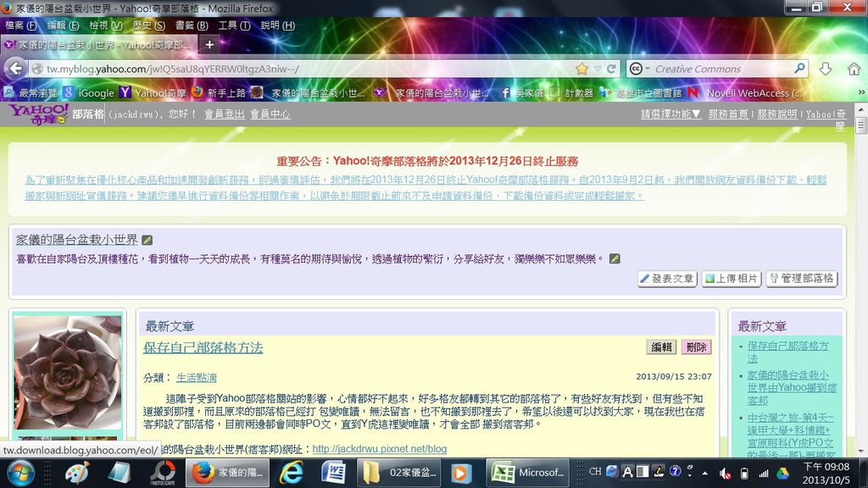The height and width of the screenshot is (488, 868).
Task: Open the taskbar clock showing 2013/10/5
Action: pos(826,473)
